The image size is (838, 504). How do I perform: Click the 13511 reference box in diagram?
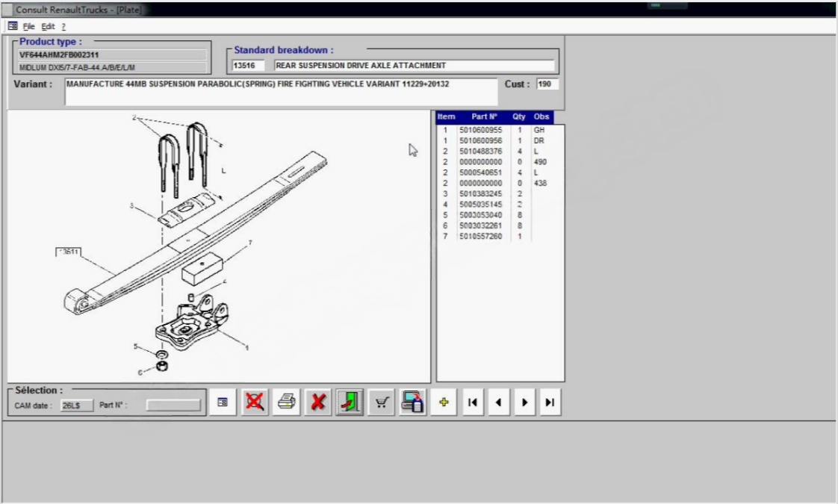coord(69,252)
